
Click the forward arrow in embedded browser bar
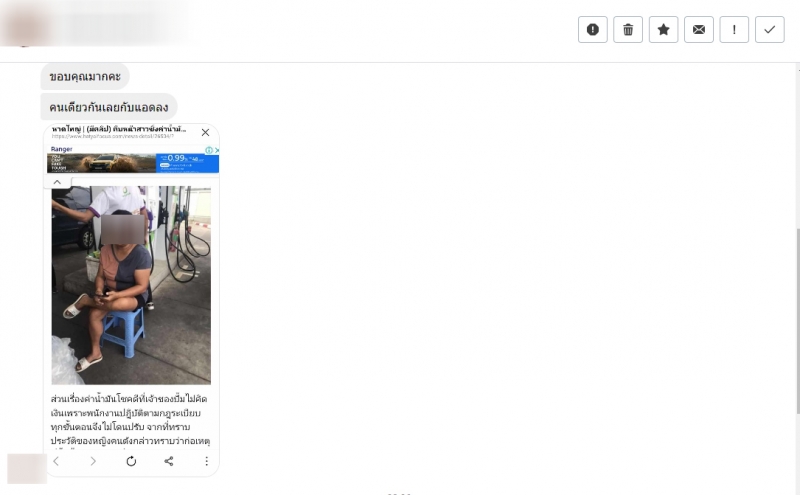93,461
